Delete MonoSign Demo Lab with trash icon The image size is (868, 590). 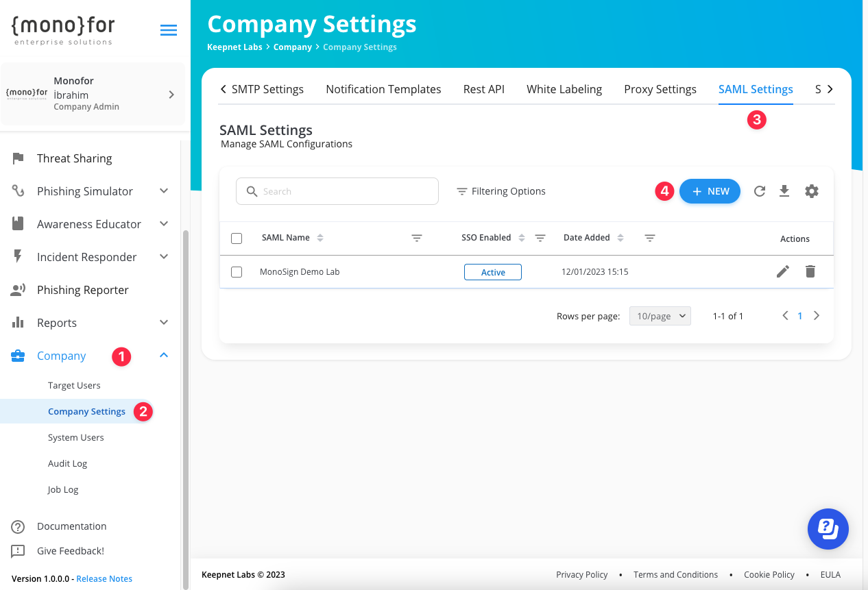coord(810,271)
